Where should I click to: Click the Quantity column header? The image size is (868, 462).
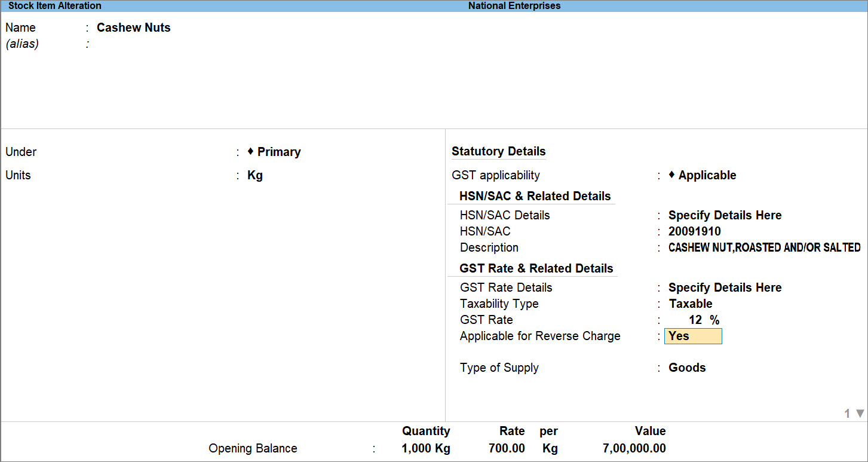click(426, 431)
